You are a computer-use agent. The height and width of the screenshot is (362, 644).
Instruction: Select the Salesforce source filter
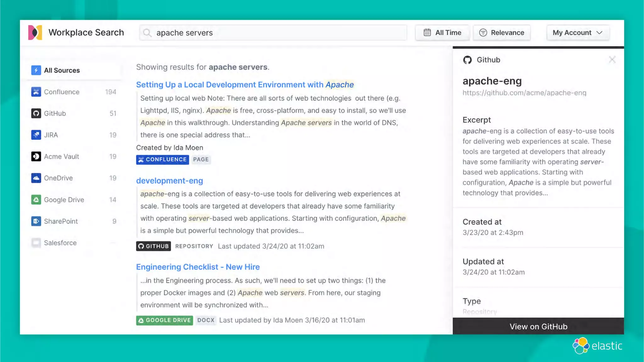[x=60, y=243]
